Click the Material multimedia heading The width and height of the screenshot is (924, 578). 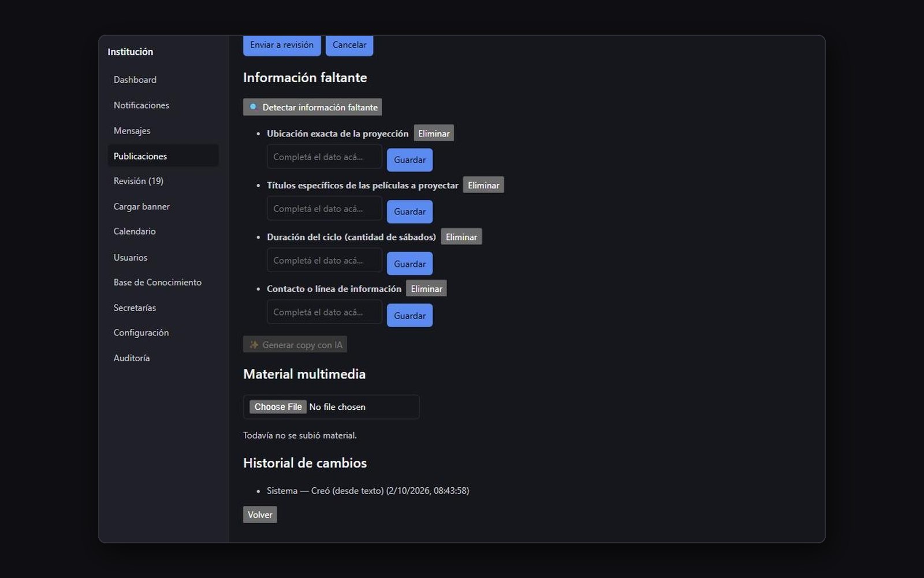pyautogui.click(x=304, y=374)
